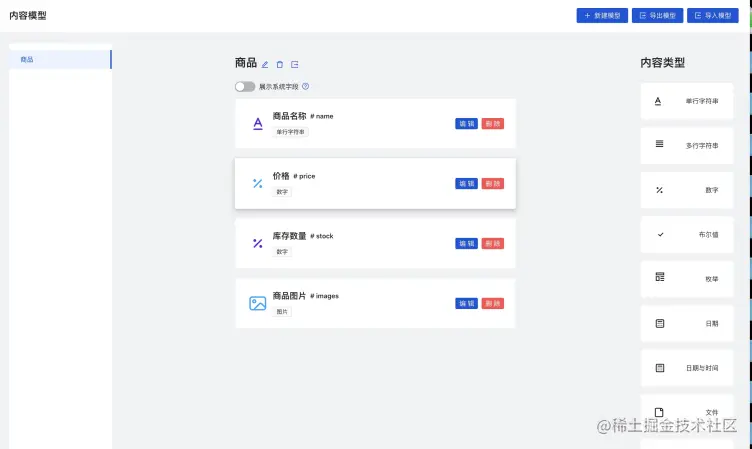Add 日期与时间 content type card
752x449 pixels.
tap(687, 368)
